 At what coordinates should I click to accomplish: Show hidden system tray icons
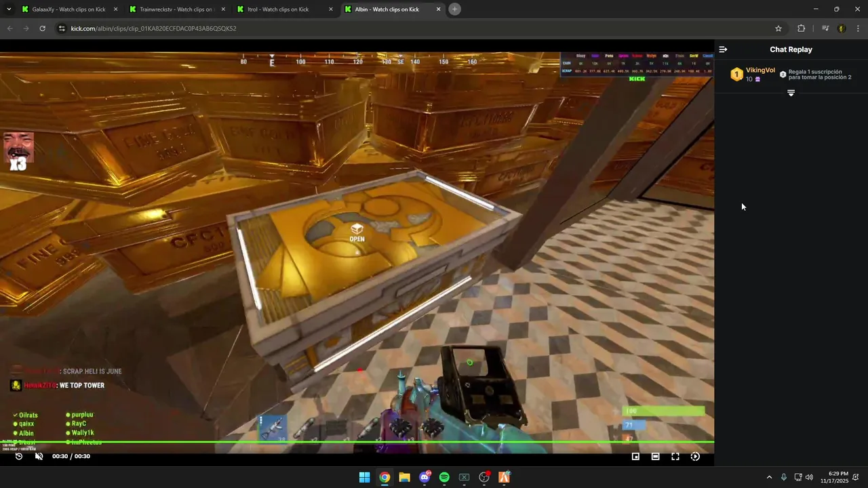(769, 477)
